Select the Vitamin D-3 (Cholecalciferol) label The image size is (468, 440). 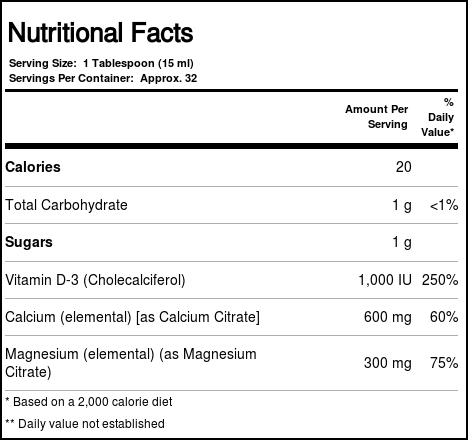coord(95,280)
